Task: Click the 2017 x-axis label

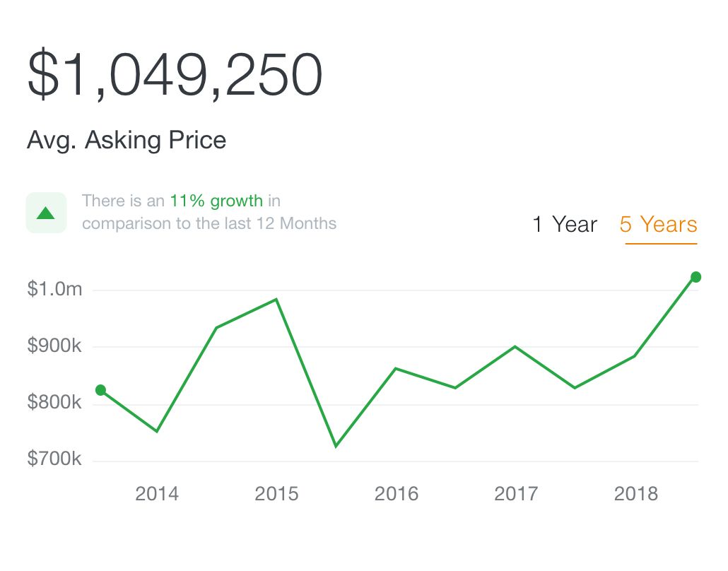Action: (x=516, y=493)
